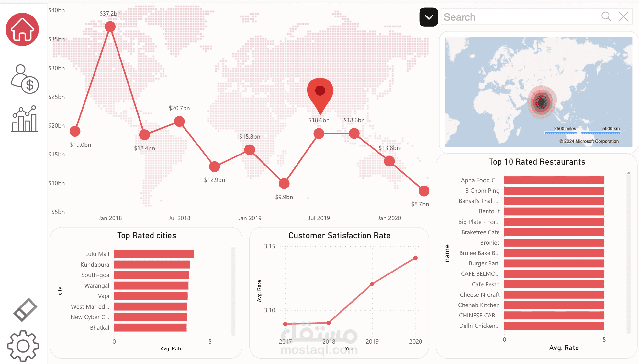Image resolution: width=639 pixels, height=364 pixels.
Task: Select the Lulu Mall bar
Action: (x=153, y=254)
